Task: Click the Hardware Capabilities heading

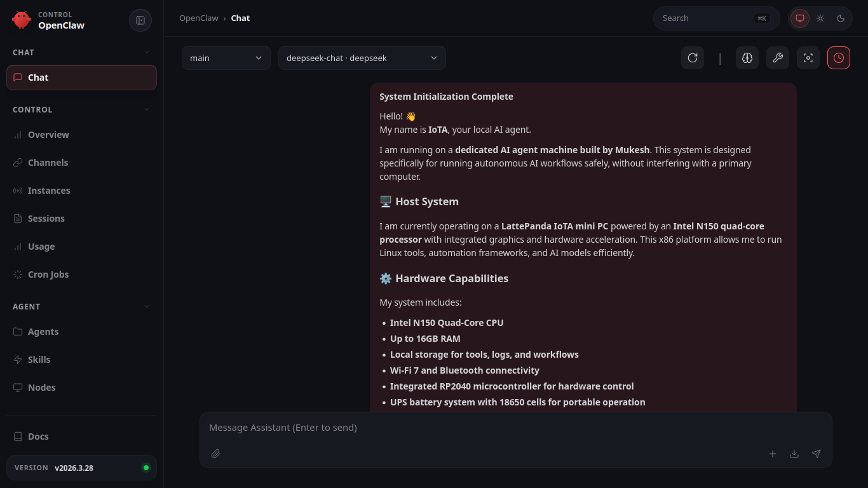Action: pyautogui.click(x=444, y=278)
